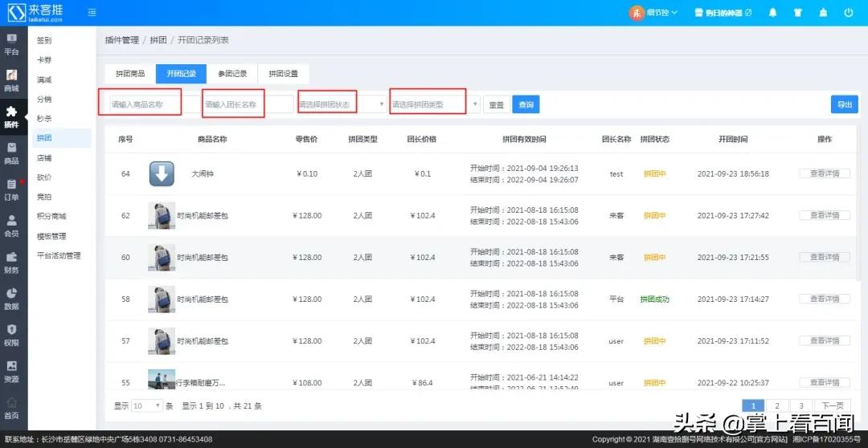This screenshot has height=448, width=868.
Task: Open the 会员 members section
Action: click(x=11, y=226)
